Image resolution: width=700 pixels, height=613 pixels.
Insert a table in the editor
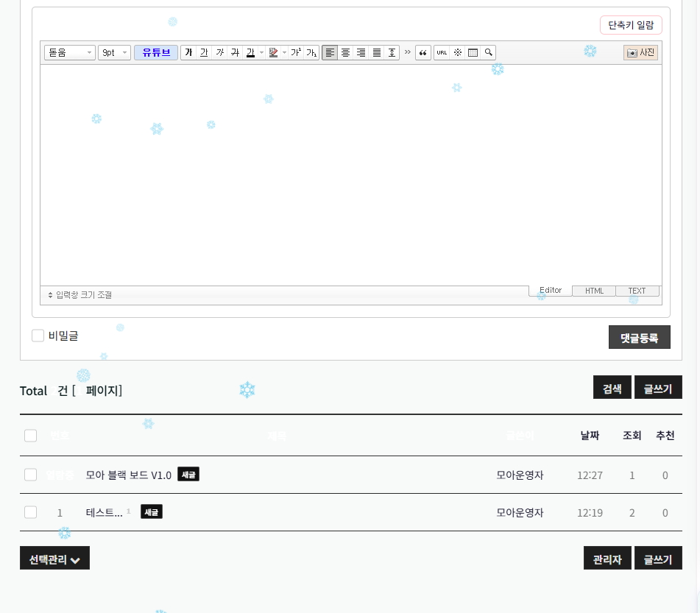pos(473,52)
